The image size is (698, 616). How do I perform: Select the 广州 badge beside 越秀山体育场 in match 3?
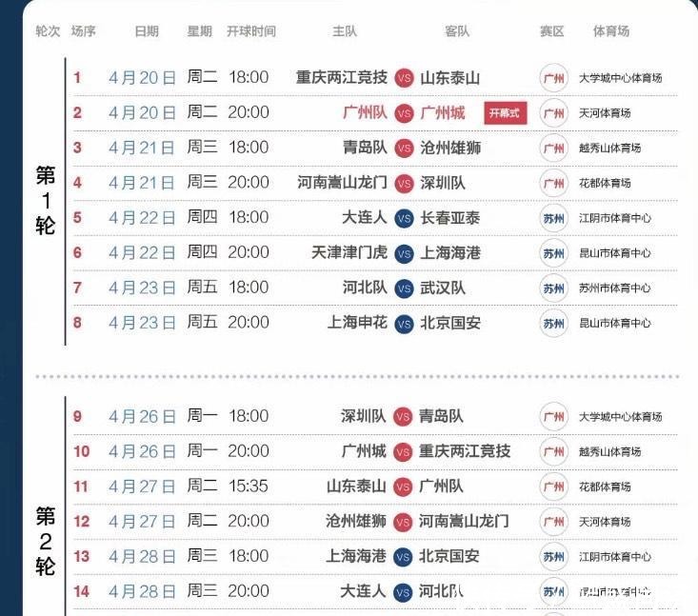coord(554,149)
